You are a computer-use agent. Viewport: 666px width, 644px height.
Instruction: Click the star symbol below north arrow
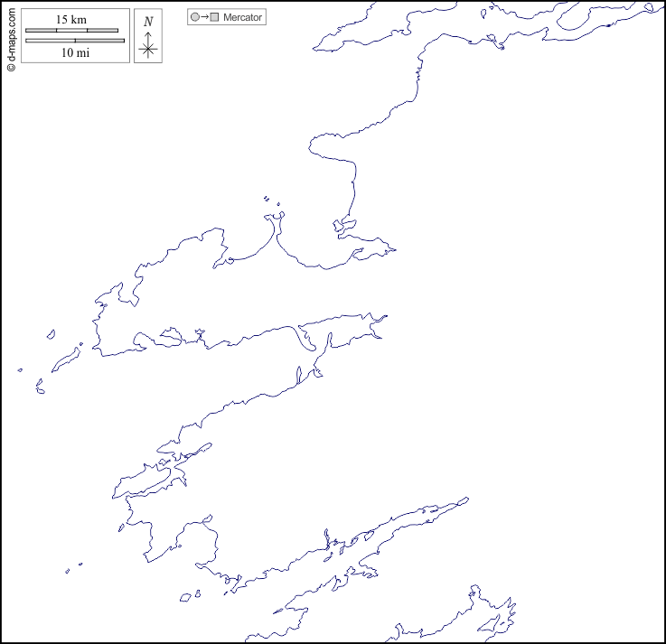(x=148, y=51)
